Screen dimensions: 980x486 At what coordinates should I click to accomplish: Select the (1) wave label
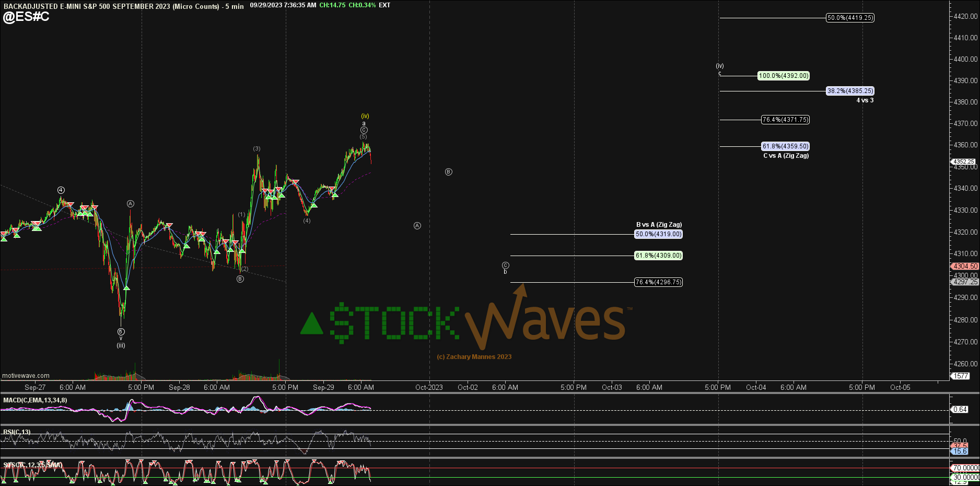pyautogui.click(x=241, y=215)
